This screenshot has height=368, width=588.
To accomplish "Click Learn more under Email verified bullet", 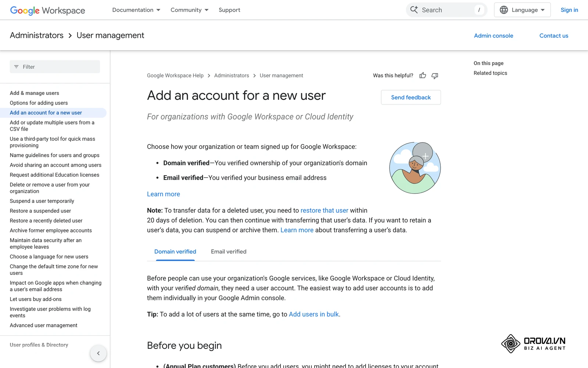I will pyautogui.click(x=164, y=194).
